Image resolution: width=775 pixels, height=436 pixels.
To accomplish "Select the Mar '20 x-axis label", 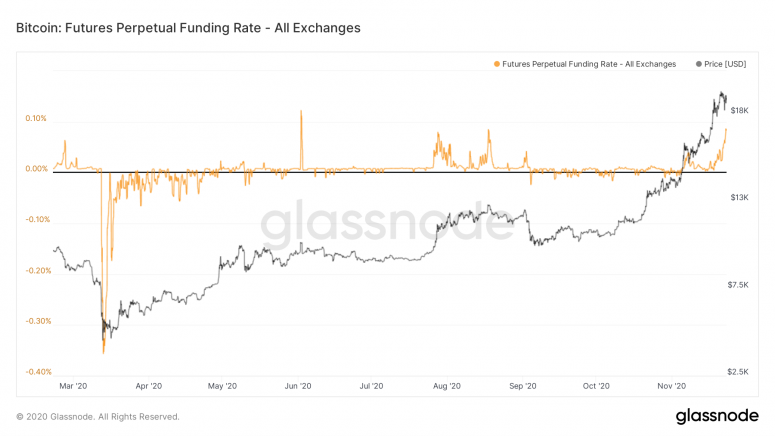I will [74, 386].
